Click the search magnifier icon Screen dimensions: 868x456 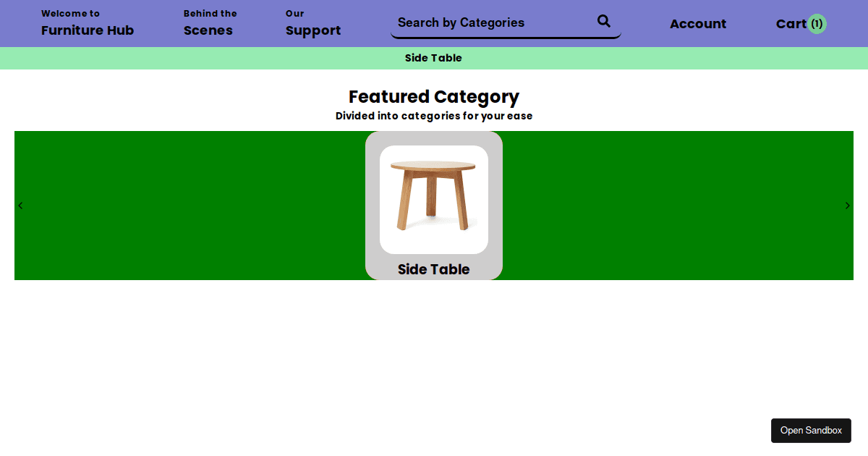click(604, 22)
